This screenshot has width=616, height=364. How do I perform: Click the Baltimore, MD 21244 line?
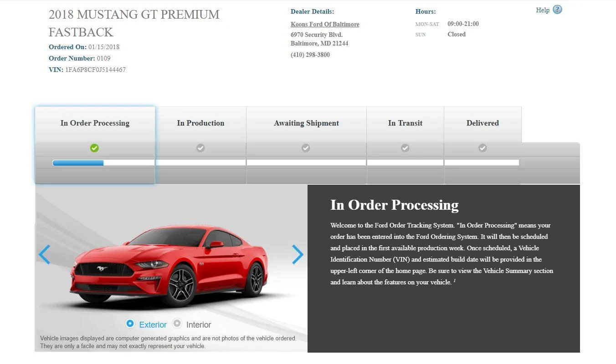(319, 43)
